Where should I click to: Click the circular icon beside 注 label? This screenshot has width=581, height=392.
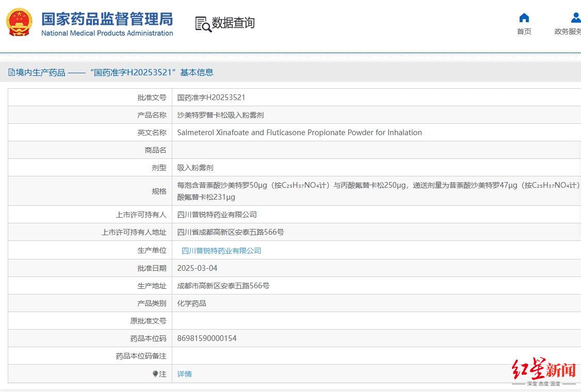point(155,373)
